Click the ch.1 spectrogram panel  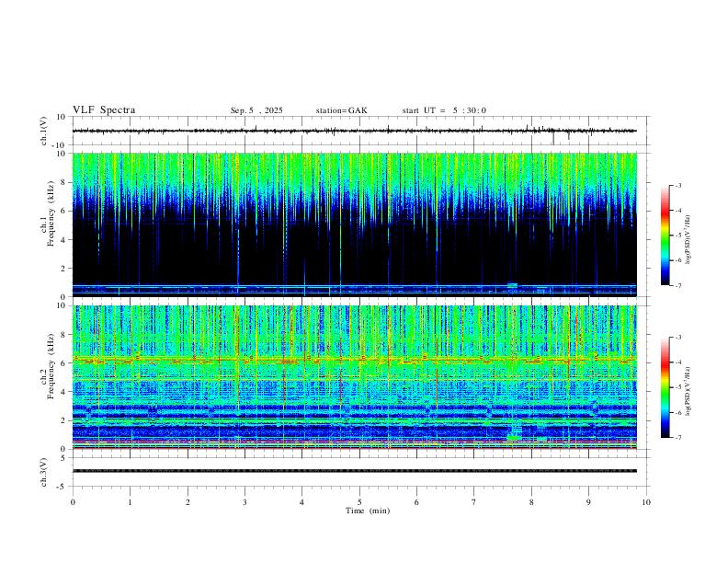click(354, 224)
